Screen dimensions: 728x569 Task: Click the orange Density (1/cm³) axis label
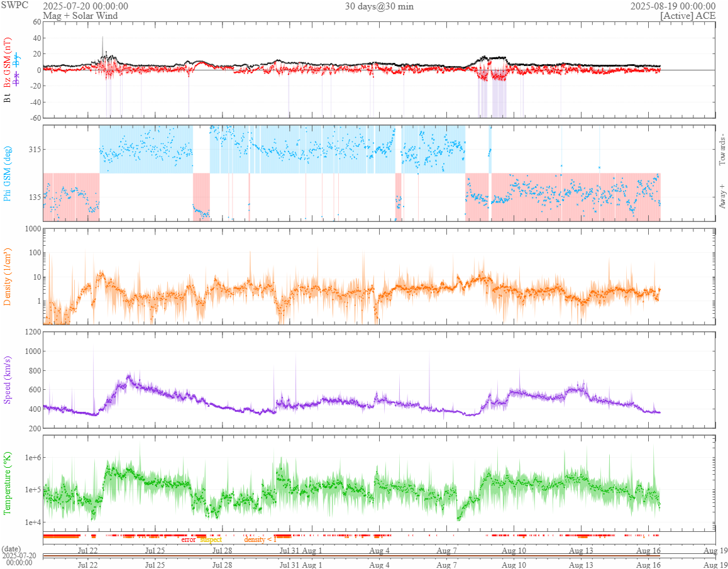(7, 276)
